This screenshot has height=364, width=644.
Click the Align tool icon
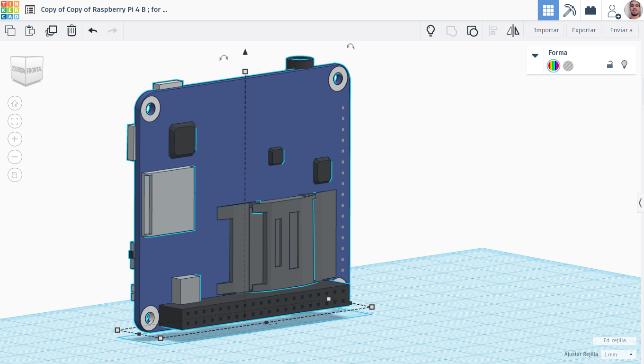click(493, 31)
